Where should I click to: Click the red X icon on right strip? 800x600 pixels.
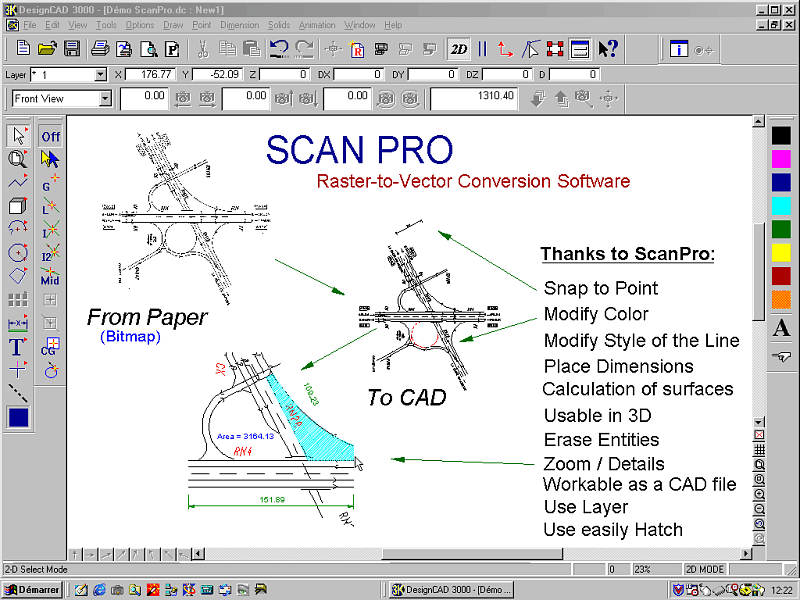click(759, 435)
